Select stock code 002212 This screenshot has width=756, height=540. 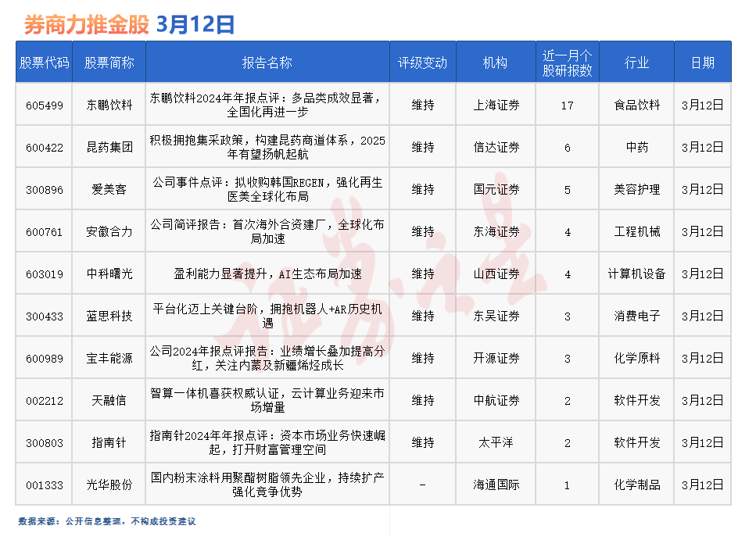tap(45, 401)
